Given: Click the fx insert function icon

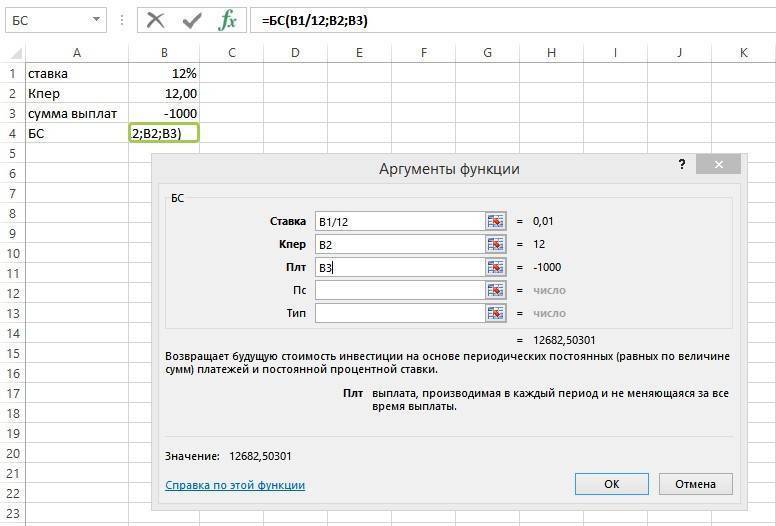Looking at the screenshot, I should click(x=228, y=19).
